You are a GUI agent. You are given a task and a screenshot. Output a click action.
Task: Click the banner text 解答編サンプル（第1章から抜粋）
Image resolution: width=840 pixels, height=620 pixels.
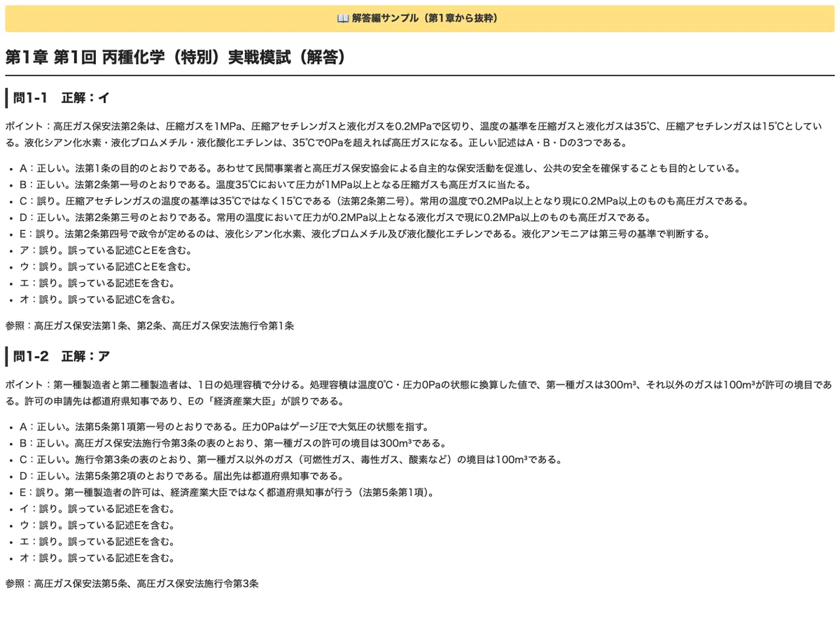427,18
